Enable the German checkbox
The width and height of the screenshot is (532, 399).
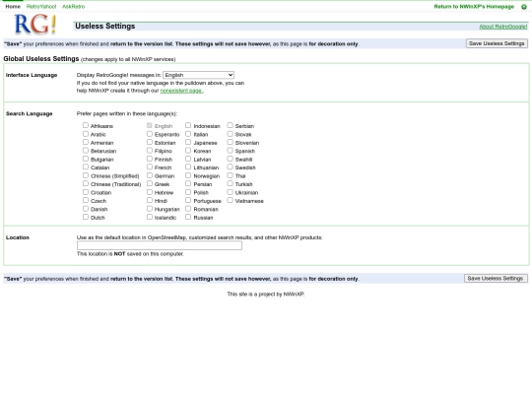[150, 175]
